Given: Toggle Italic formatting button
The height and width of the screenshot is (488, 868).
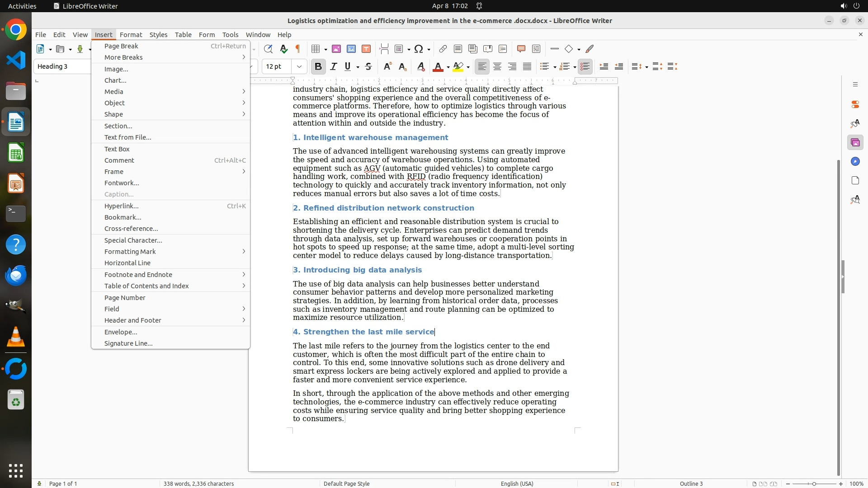Looking at the screenshot, I should point(334,67).
